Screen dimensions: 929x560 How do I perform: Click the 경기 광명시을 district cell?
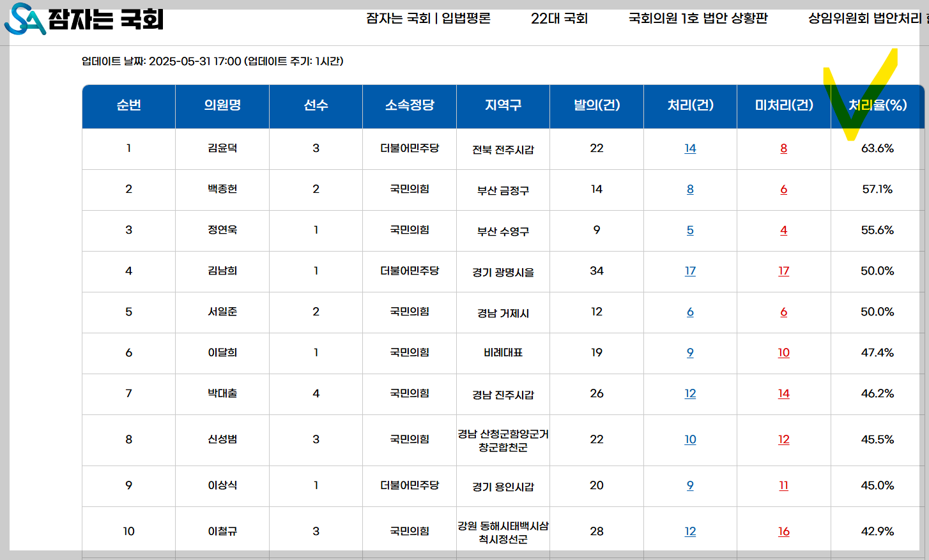click(503, 272)
